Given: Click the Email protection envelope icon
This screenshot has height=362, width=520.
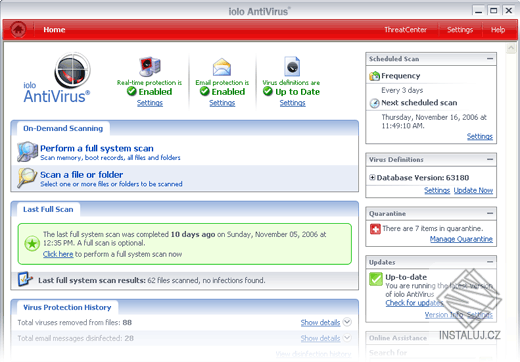Looking at the screenshot, I should point(222,67).
